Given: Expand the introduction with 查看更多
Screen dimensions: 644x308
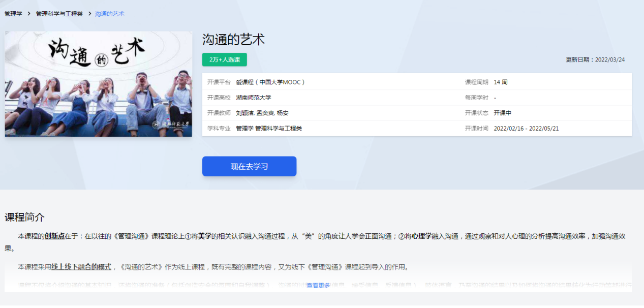Looking at the screenshot, I should point(318,286).
